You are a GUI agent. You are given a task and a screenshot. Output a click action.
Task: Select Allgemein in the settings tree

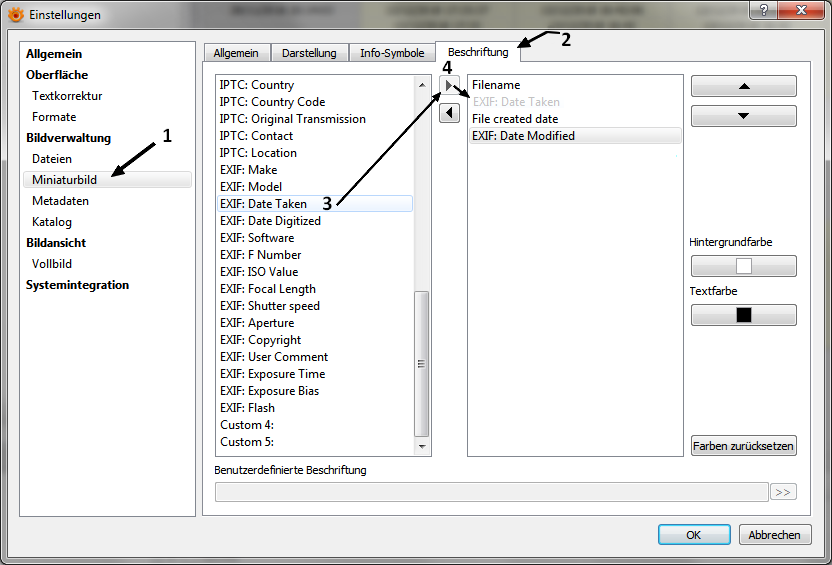(x=54, y=54)
